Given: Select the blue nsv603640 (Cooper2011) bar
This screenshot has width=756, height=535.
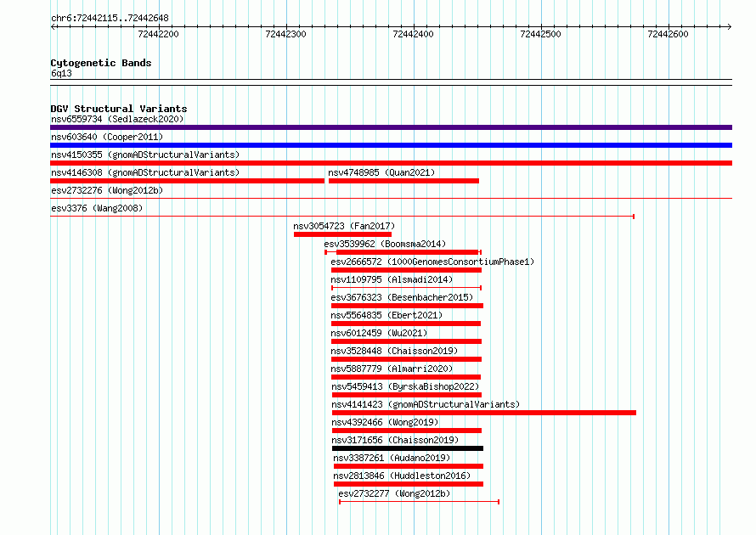Looking at the screenshot, I should [391, 145].
